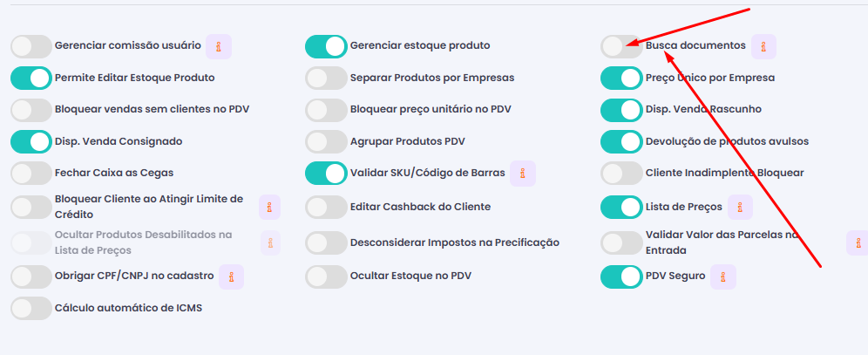
Task: Switch off Preço Único por Empresa
Action: click(x=621, y=79)
